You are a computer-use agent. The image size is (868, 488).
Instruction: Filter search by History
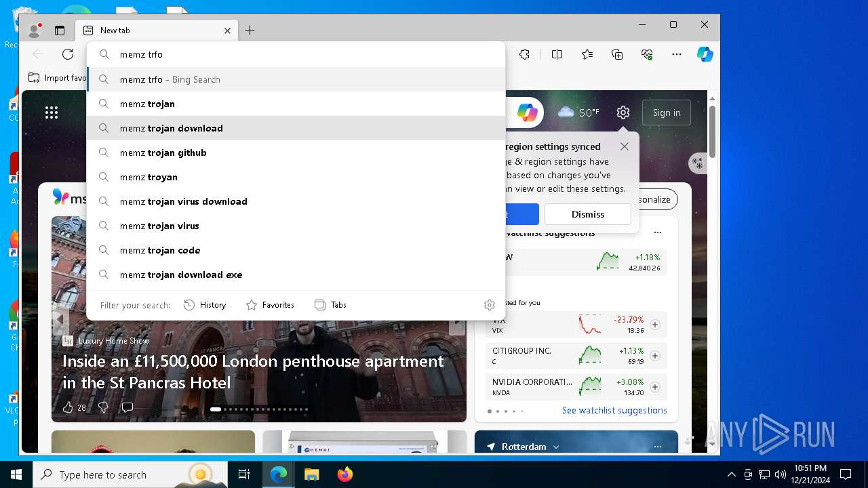[x=205, y=305]
